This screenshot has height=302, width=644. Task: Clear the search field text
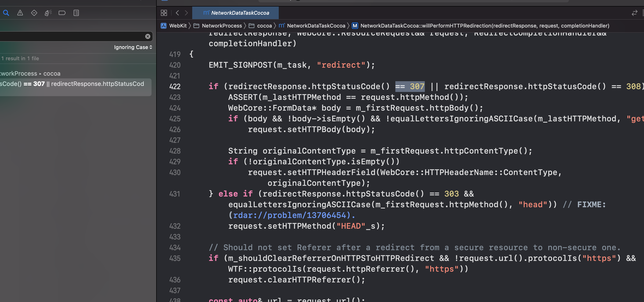(148, 36)
